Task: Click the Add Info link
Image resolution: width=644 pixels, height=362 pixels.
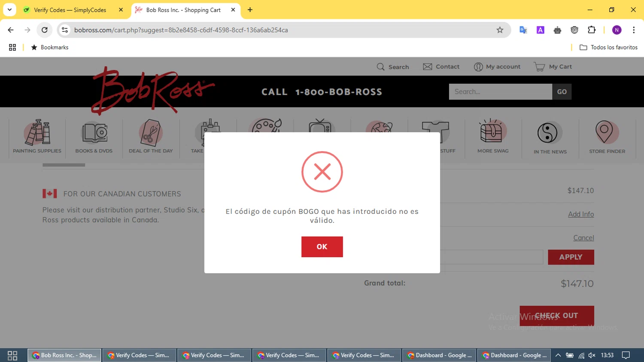Action: (581, 214)
